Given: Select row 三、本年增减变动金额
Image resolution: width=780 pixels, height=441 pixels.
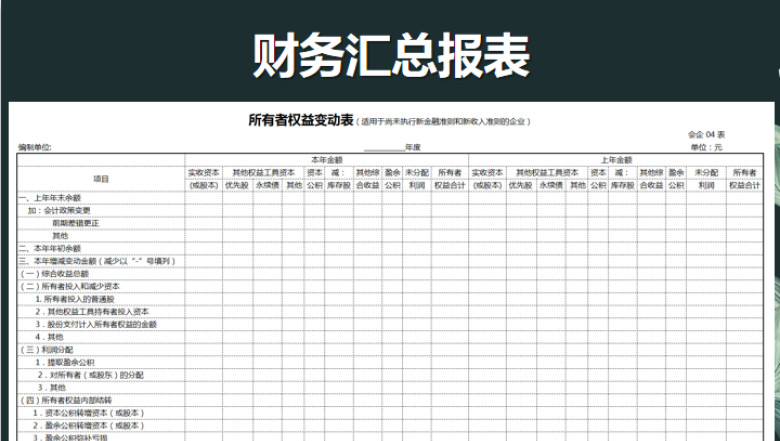Looking at the screenshot, I should pyautogui.click(x=97, y=261).
